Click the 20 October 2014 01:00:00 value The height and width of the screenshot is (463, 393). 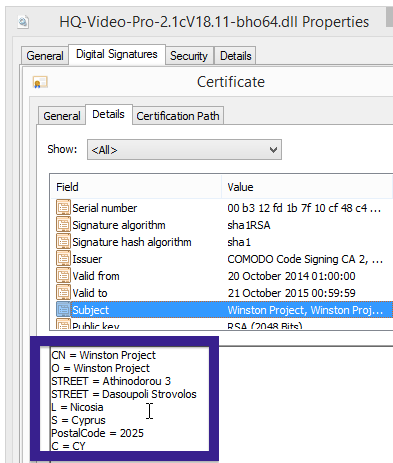point(291,276)
